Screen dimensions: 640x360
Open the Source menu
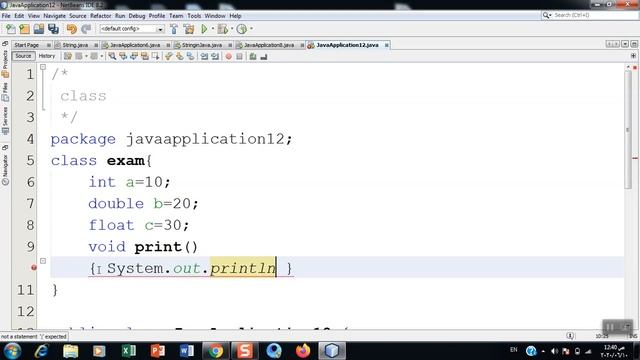click(x=78, y=16)
